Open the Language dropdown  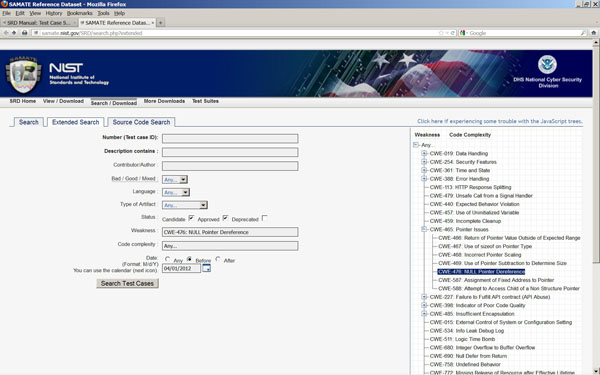(176, 192)
